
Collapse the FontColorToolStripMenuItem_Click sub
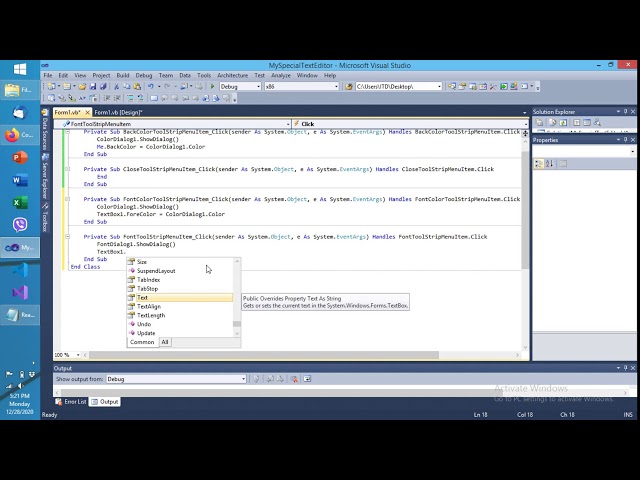pos(68,199)
